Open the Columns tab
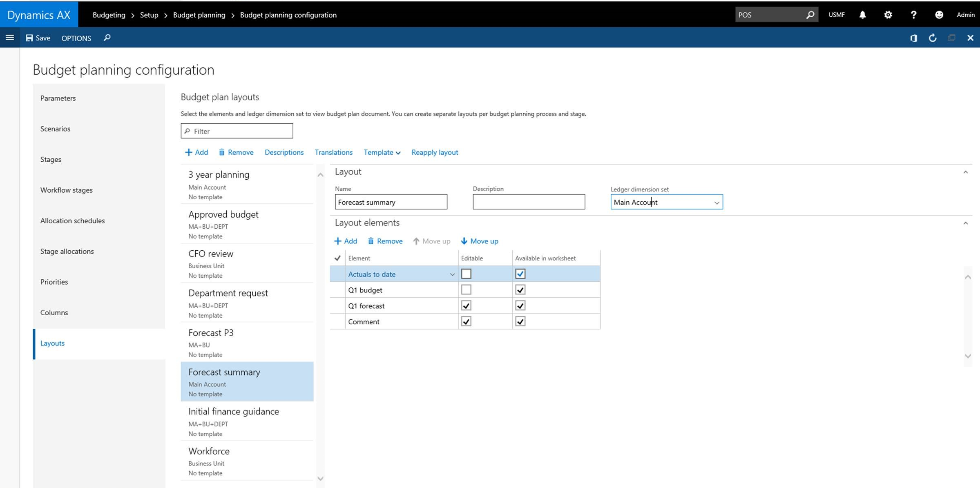The image size is (980, 488). coord(99,312)
